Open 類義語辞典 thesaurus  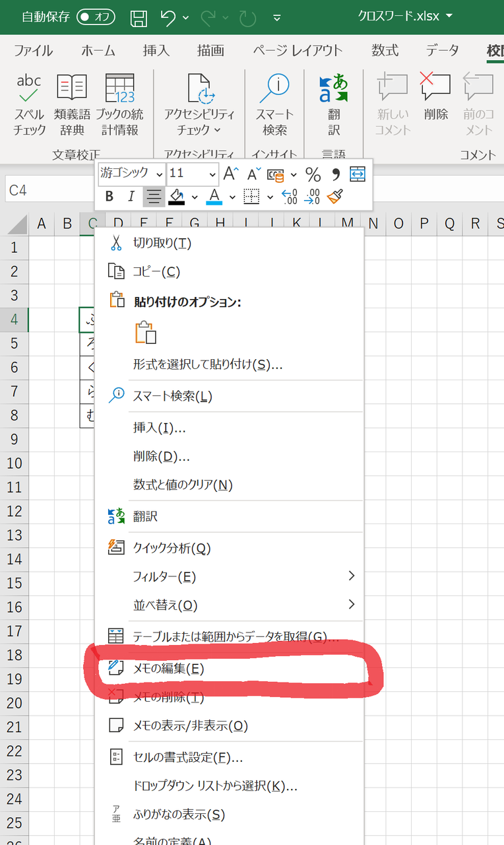[72, 105]
